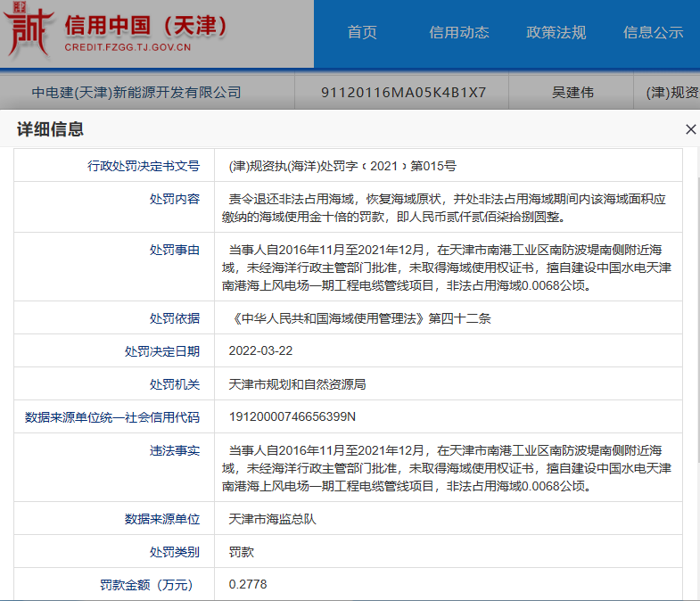The image size is (700, 601).
Task: Open the 首页 navigation tab
Action: tap(362, 33)
